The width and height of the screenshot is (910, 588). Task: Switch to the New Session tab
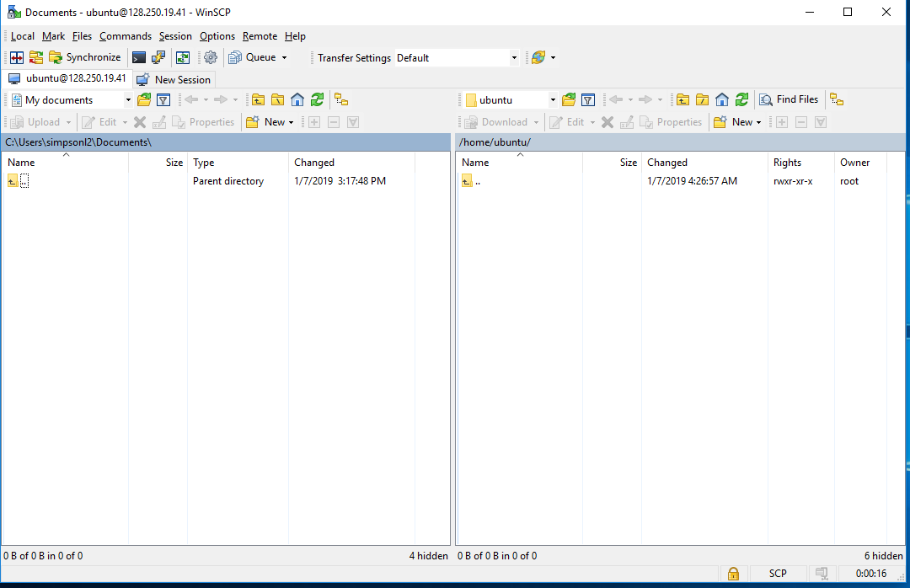tap(174, 79)
